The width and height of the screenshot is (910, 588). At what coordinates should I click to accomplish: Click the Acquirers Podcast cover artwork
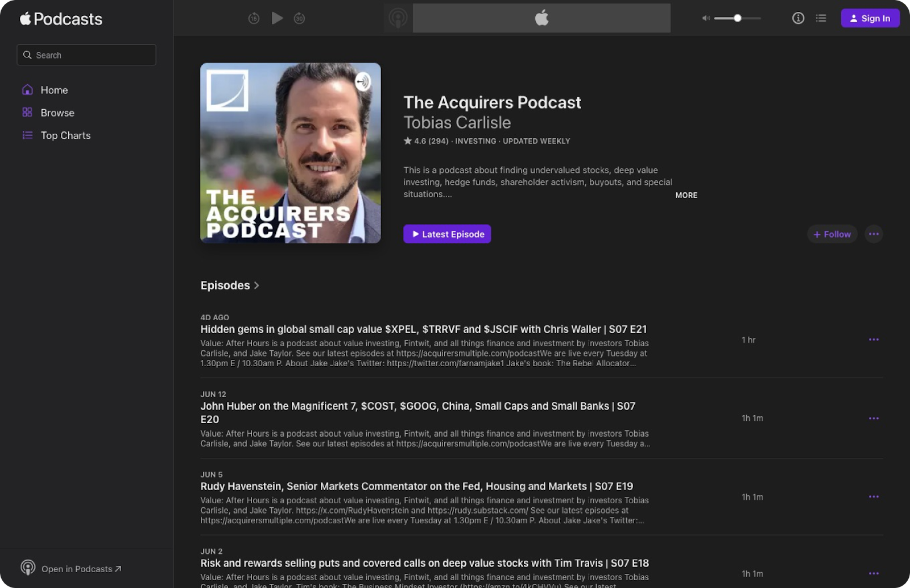[x=291, y=153]
